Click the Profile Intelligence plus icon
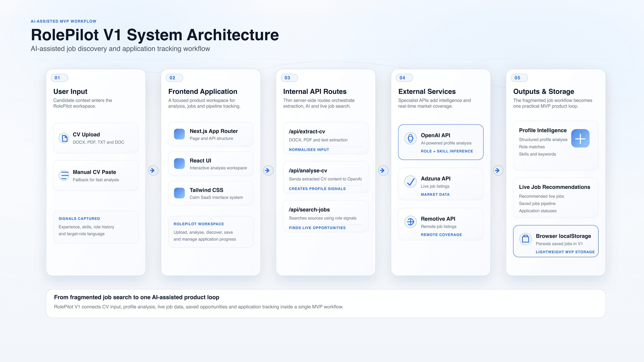 point(580,138)
